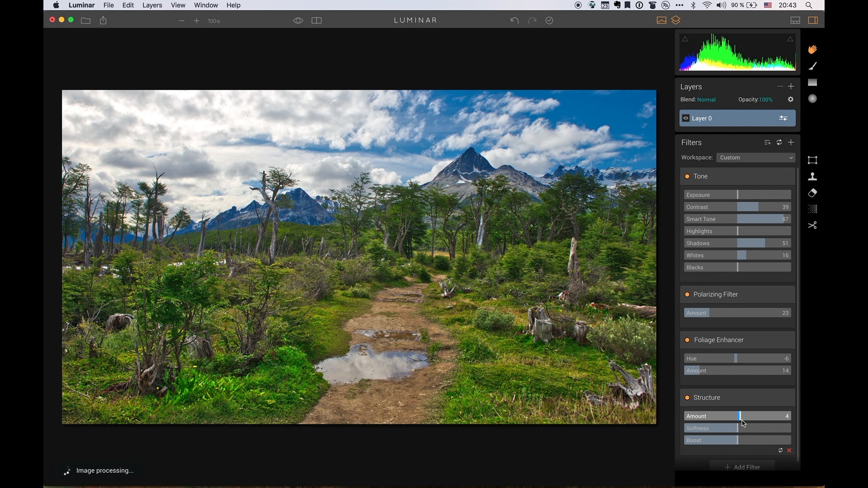This screenshot has width=868, height=488.
Task: Open the Layers menu in the menu bar
Action: click(152, 5)
